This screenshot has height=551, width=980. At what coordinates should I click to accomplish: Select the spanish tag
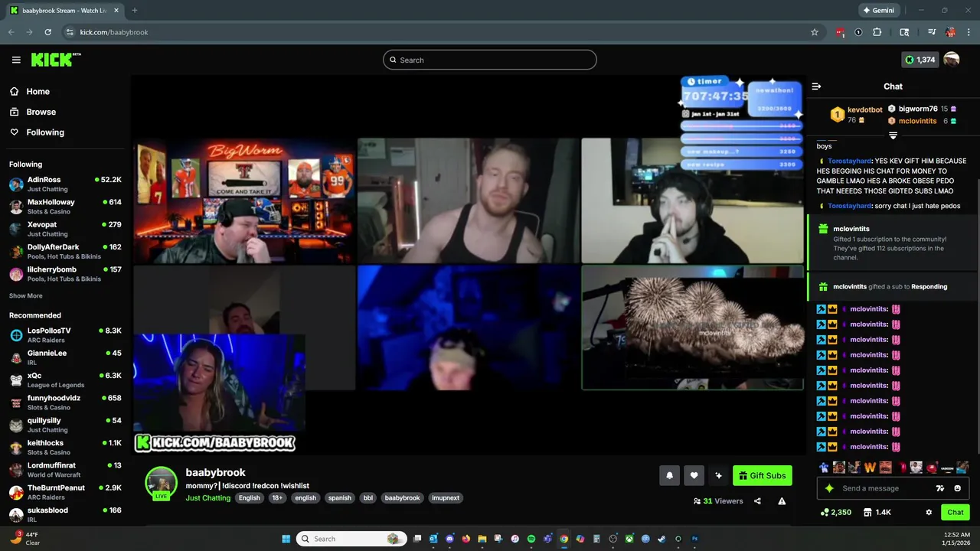tap(339, 497)
